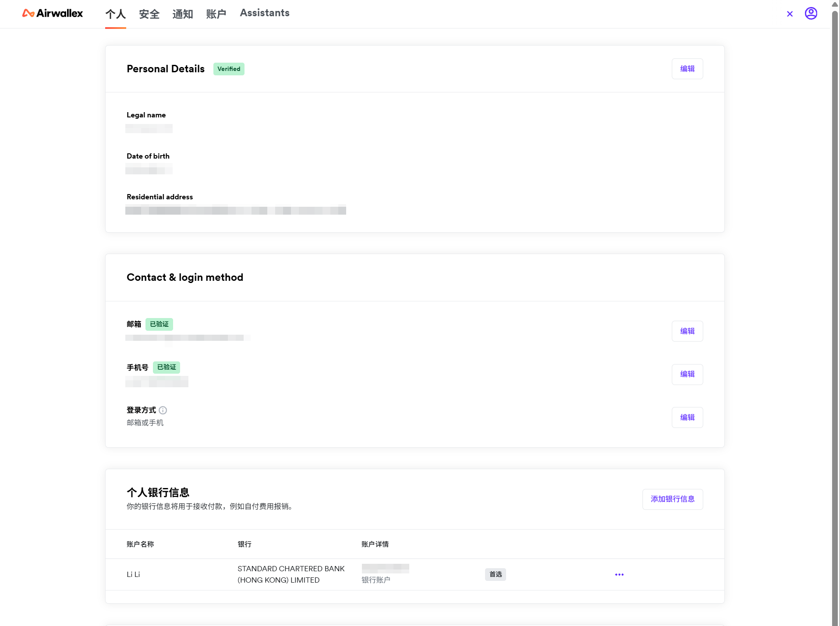Go to the 账户 tab
The image size is (840, 626).
click(x=216, y=14)
